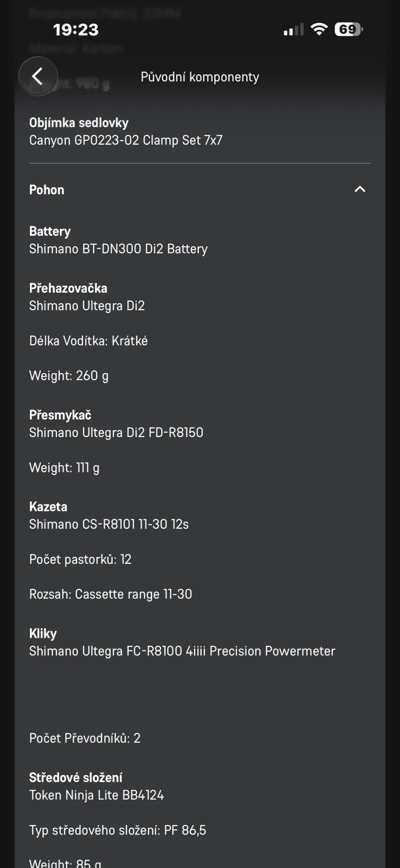Tap Shimano Ultegra Di2 FD-R8150 entry
The height and width of the screenshot is (868, 400).
[116, 433]
